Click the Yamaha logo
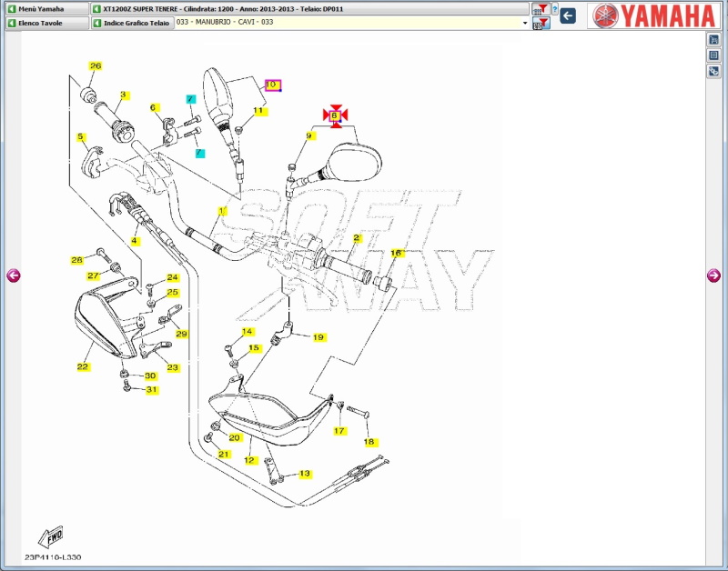 coord(655,15)
